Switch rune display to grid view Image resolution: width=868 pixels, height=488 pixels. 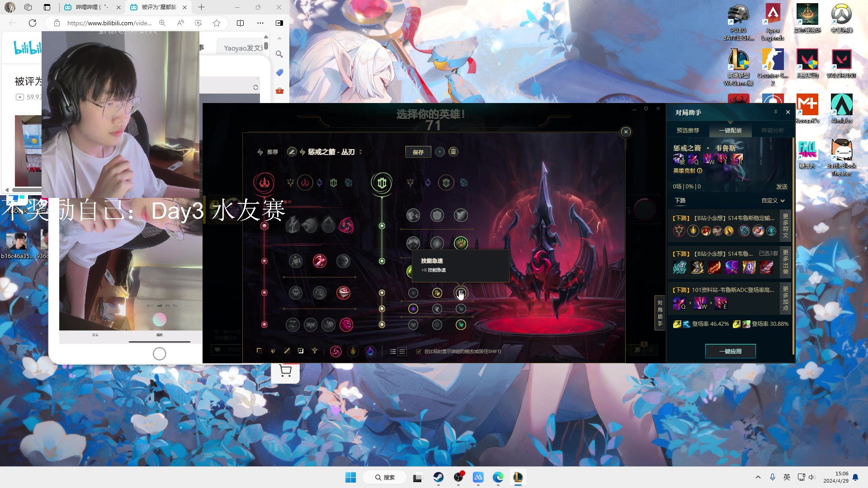(402, 352)
